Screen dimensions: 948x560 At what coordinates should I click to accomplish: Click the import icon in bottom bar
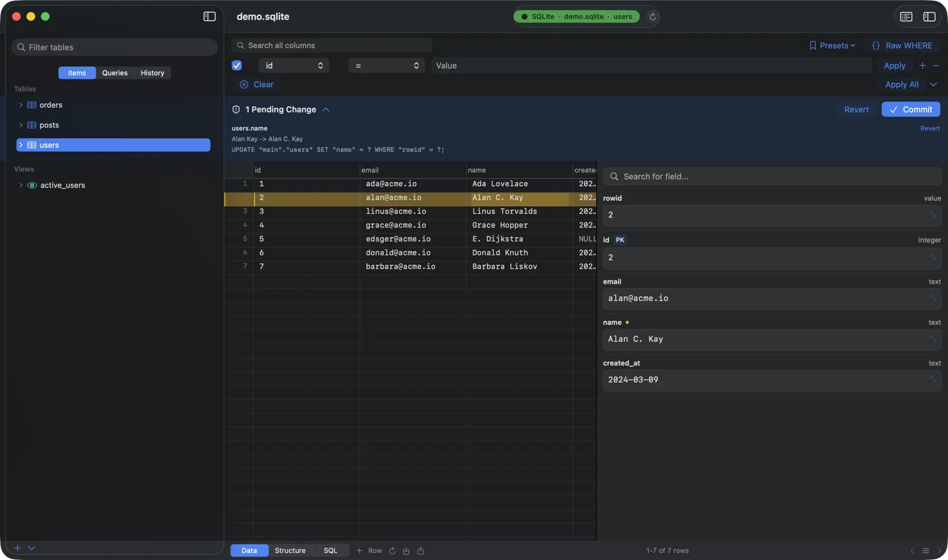[406, 551]
